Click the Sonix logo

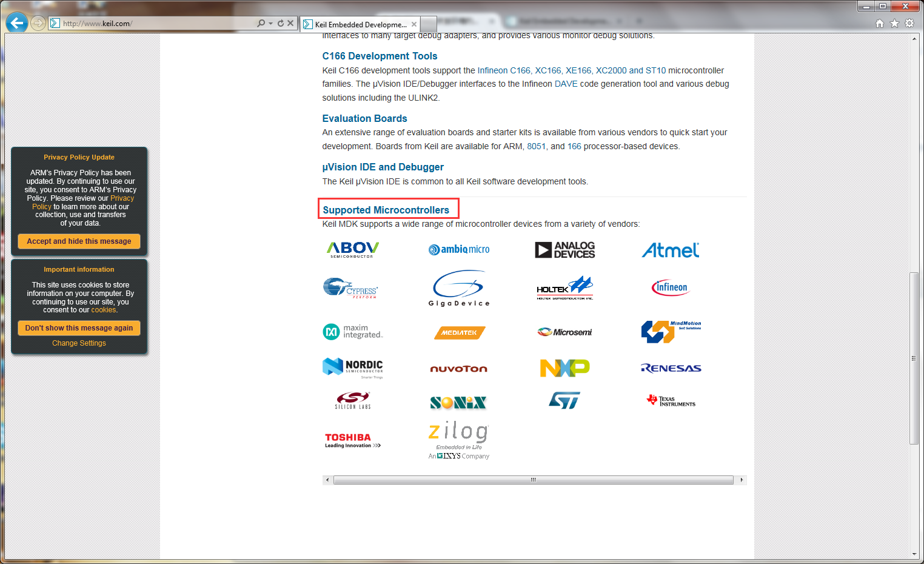click(x=458, y=402)
